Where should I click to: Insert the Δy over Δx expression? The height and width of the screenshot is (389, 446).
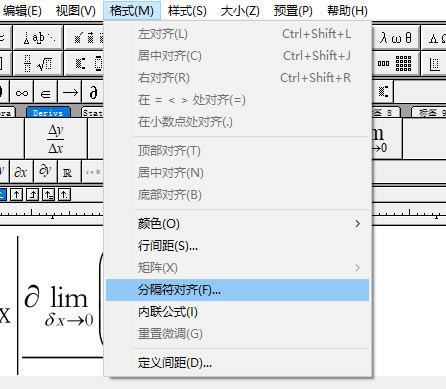click(x=56, y=138)
